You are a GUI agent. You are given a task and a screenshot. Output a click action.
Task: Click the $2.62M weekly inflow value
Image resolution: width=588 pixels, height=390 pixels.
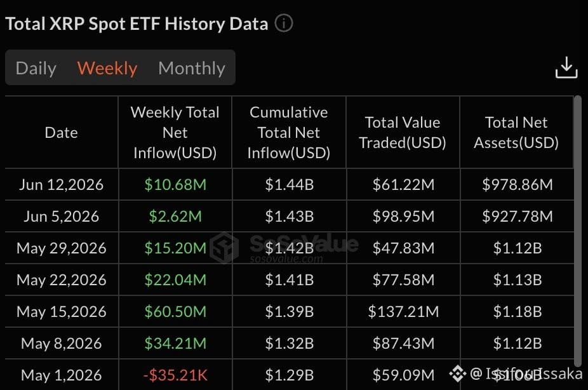pyautogui.click(x=175, y=217)
